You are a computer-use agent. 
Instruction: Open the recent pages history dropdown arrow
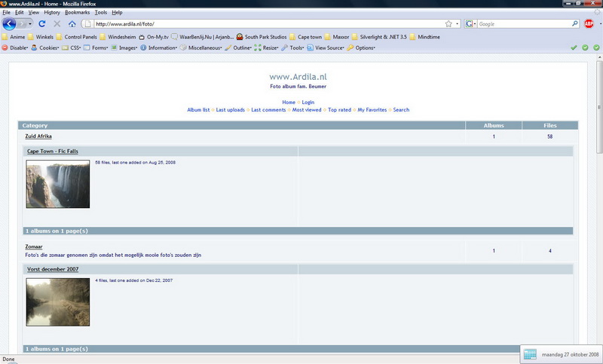click(30, 24)
